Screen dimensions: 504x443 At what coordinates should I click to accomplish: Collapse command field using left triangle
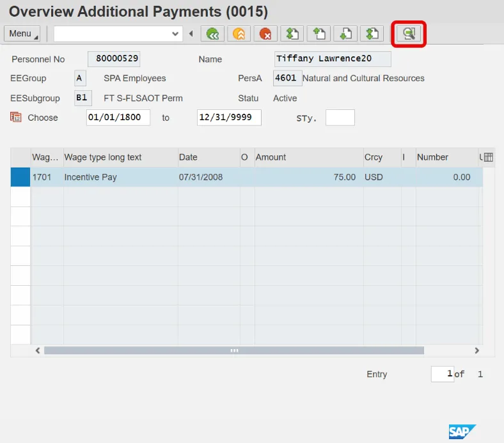point(191,34)
